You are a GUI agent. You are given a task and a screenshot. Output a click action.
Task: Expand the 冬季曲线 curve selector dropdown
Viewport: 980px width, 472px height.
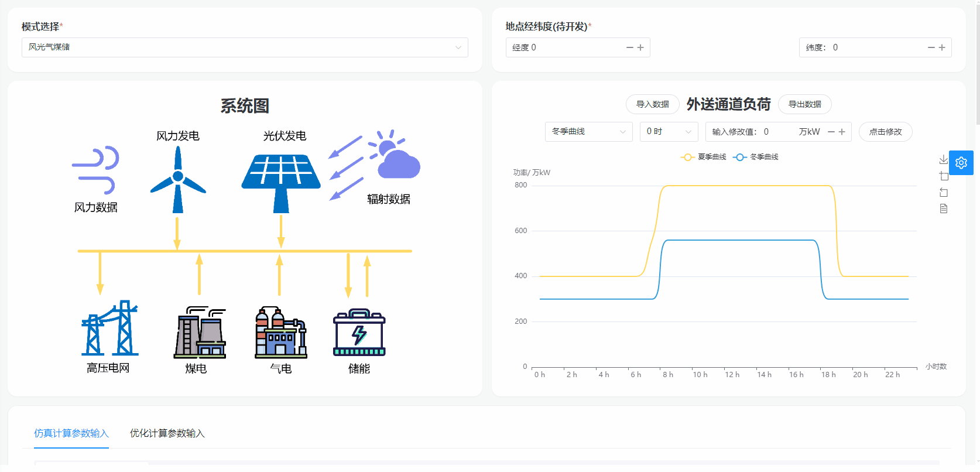pos(588,132)
